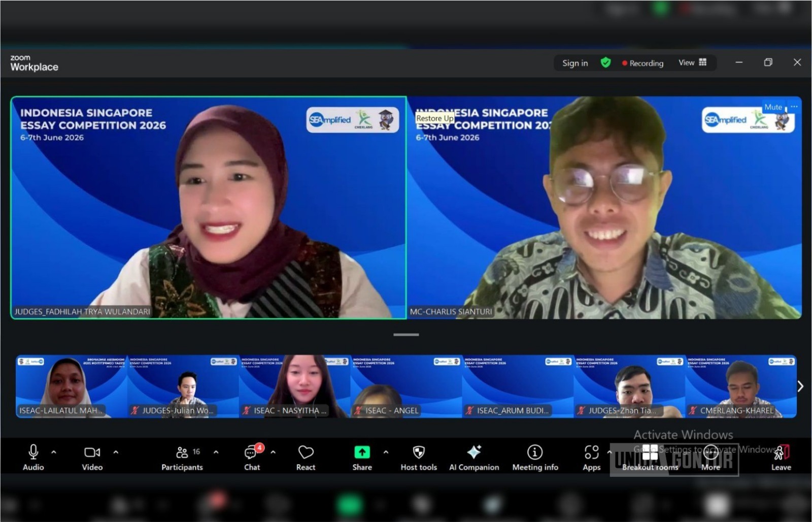Click the Sign in button
This screenshot has height=522, width=812.
575,63
